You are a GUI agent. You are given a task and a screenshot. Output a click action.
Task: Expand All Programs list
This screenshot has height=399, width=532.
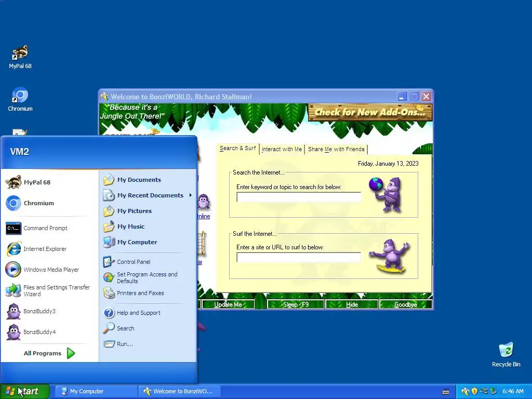click(x=49, y=353)
